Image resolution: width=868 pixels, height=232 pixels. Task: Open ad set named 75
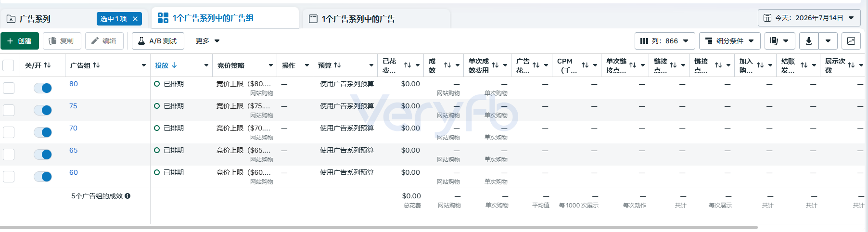(x=73, y=106)
